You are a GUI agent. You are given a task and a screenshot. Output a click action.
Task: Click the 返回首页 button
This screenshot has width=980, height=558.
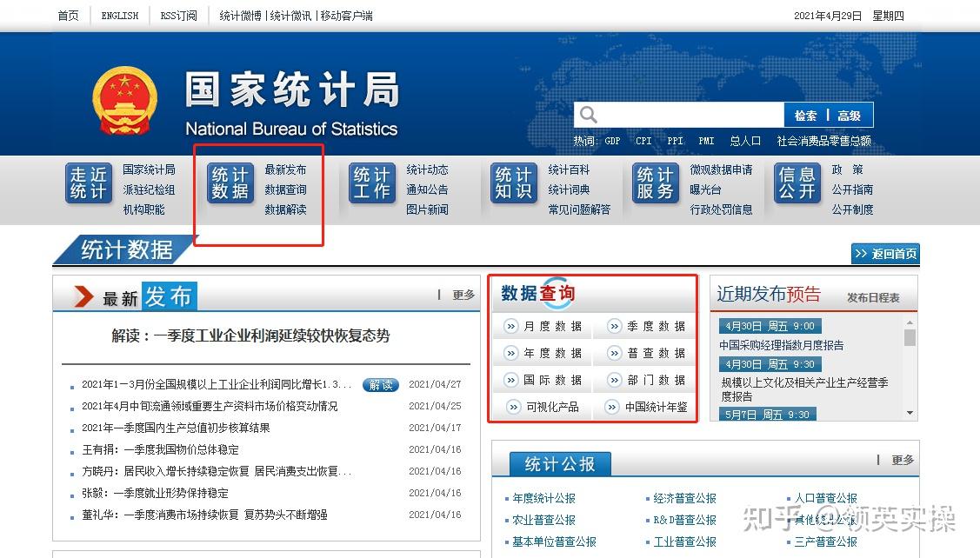(x=885, y=254)
